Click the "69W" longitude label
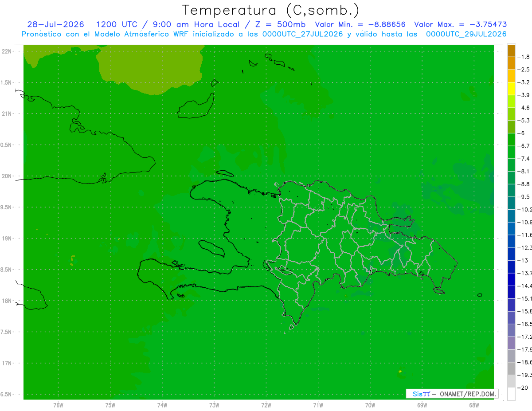The image size is (532, 411). tap(422, 405)
